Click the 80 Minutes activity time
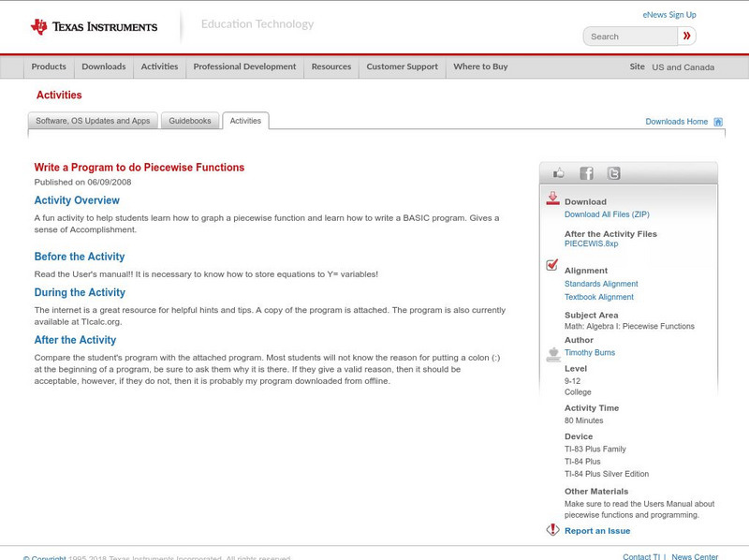The image size is (749, 560). point(583,420)
